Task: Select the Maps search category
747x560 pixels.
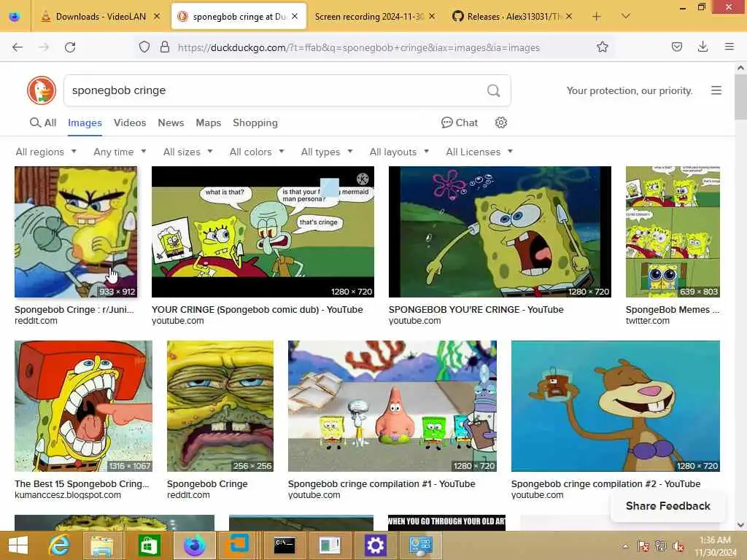Action: [208, 122]
